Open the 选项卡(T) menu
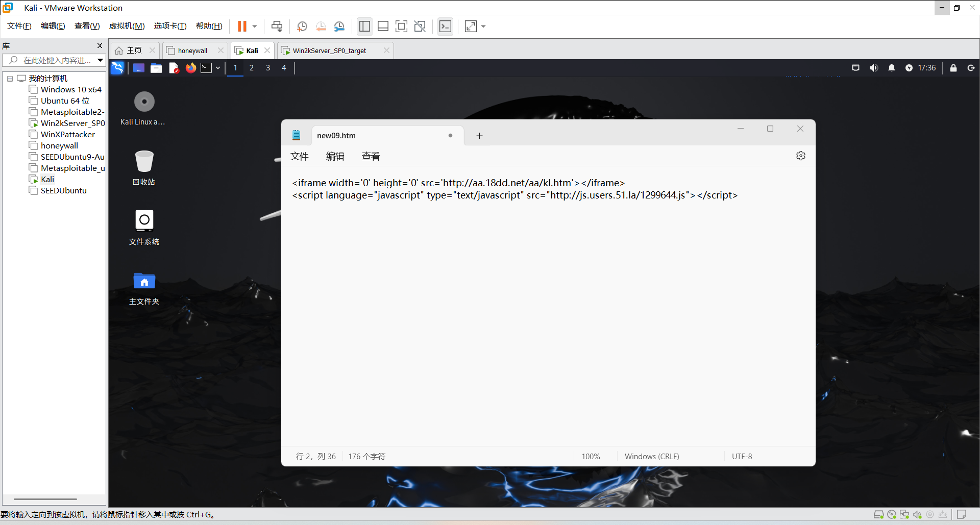980x525 pixels. pos(170,26)
